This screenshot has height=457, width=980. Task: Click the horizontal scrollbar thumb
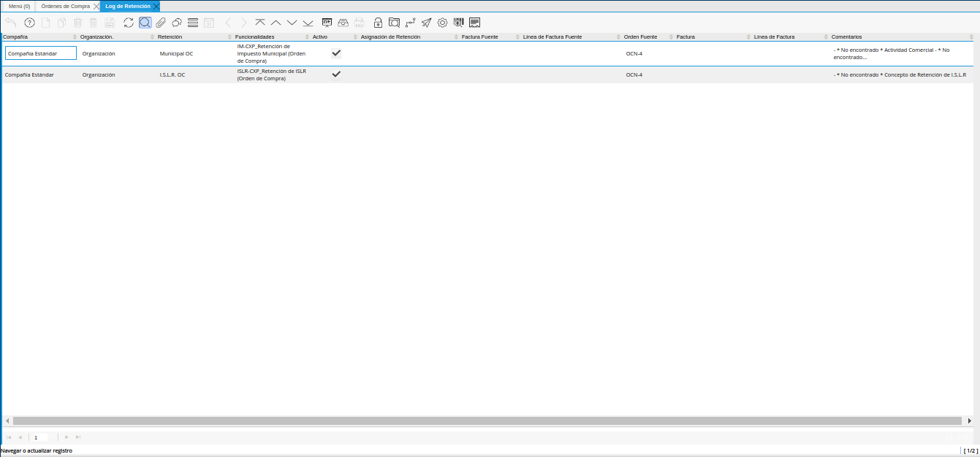tap(487, 420)
